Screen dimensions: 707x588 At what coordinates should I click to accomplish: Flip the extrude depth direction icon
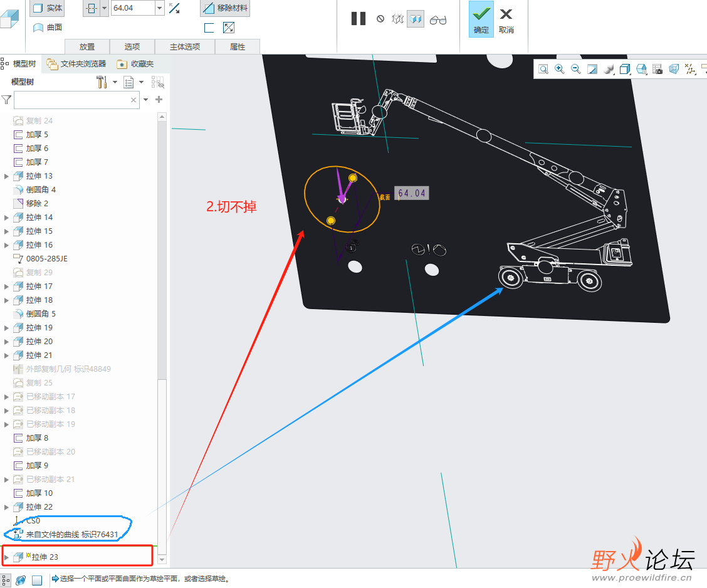(174, 8)
